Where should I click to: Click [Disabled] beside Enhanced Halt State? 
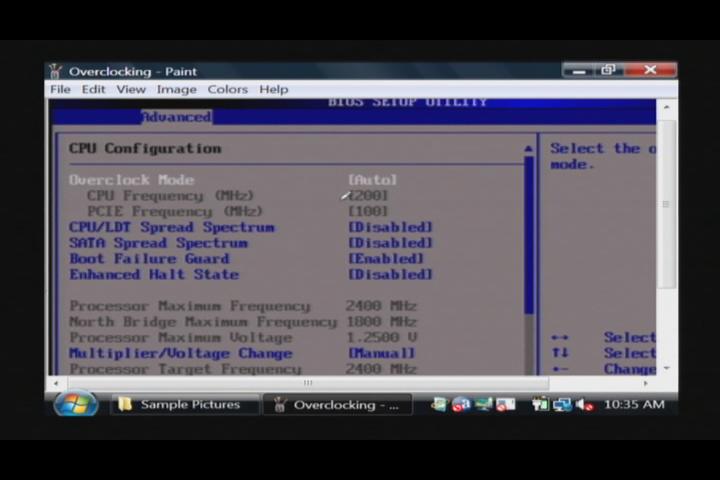[x=390, y=275]
